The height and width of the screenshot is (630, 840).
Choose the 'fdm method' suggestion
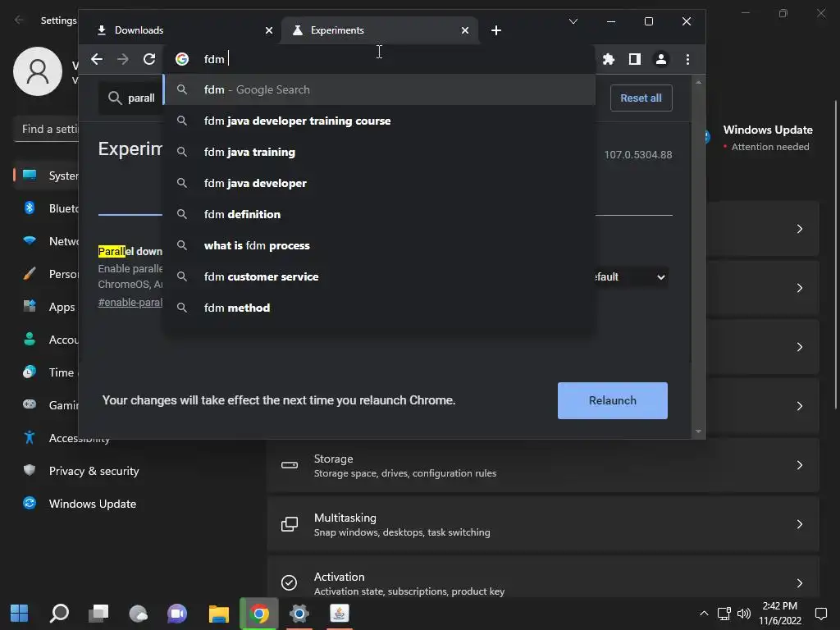(x=379, y=308)
